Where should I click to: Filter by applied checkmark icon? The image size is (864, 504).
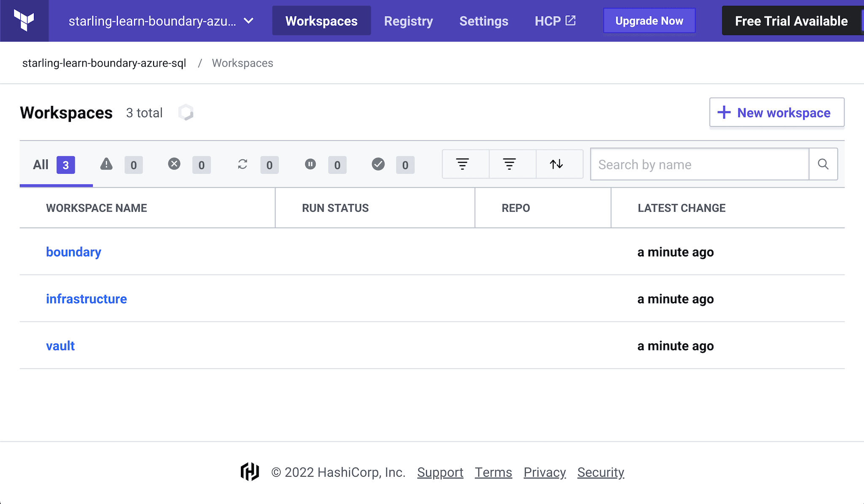tap(378, 164)
